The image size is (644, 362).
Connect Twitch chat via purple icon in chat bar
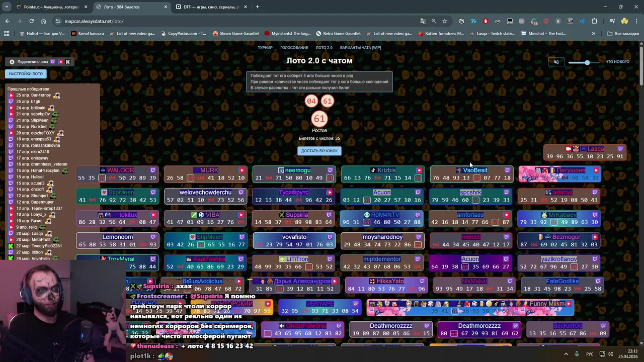[53, 62]
